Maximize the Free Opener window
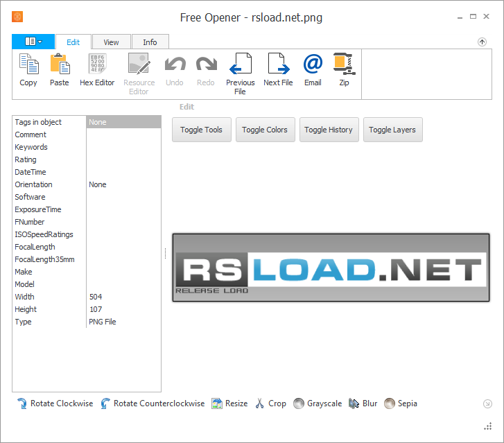Viewport: 504px width, 443px height. [x=473, y=17]
